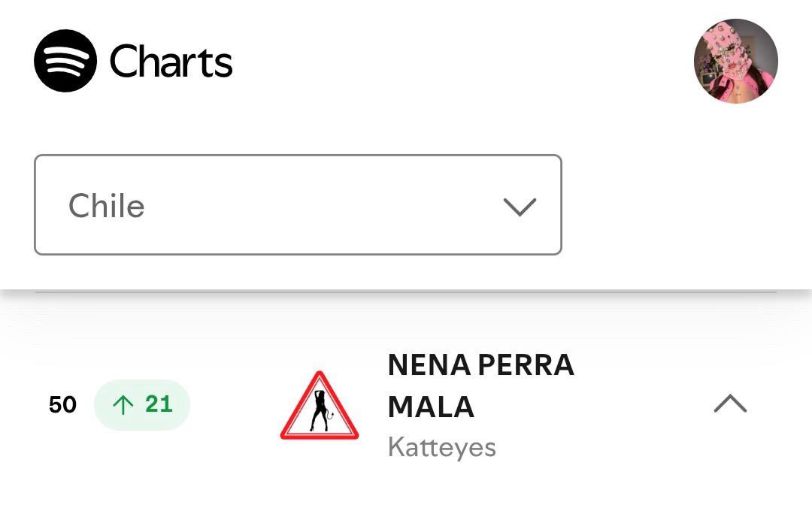The height and width of the screenshot is (517, 812).
Task: Click the red warning triangle artwork
Action: pyautogui.click(x=320, y=405)
